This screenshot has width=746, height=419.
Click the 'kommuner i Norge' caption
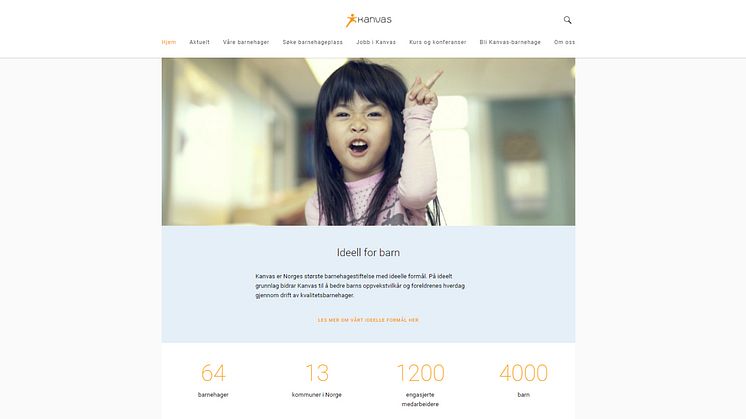click(316, 395)
